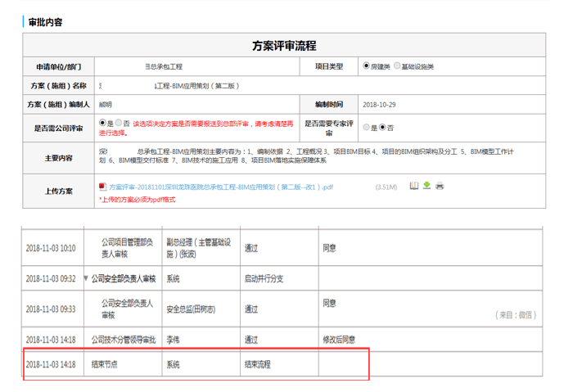Click the 2018-11-03 09:32 timestamp cell

tap(51, 279)
